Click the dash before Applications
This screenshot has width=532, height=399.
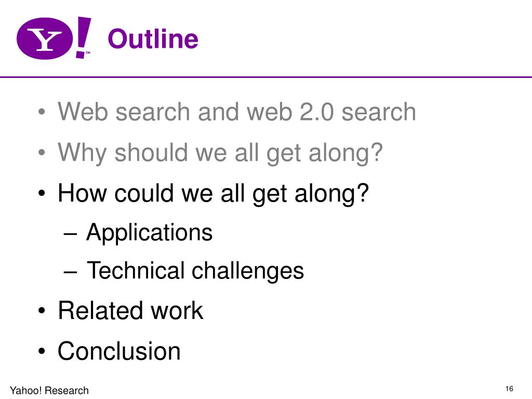tap(70, 234)
